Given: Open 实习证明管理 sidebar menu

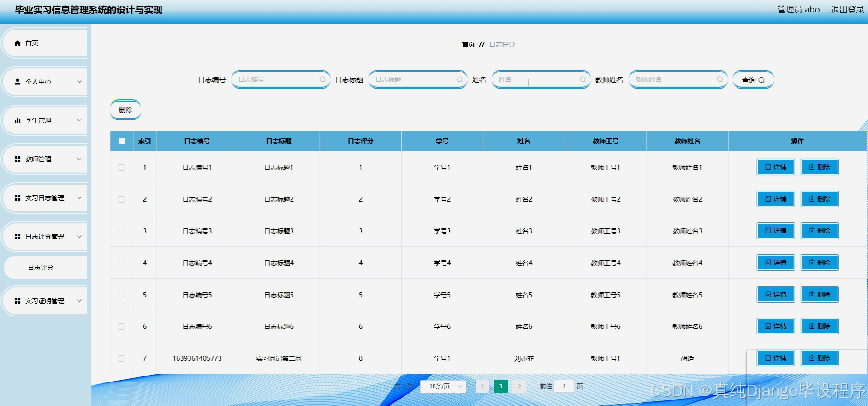Looking at the screenshot, I should pos(45,301).
